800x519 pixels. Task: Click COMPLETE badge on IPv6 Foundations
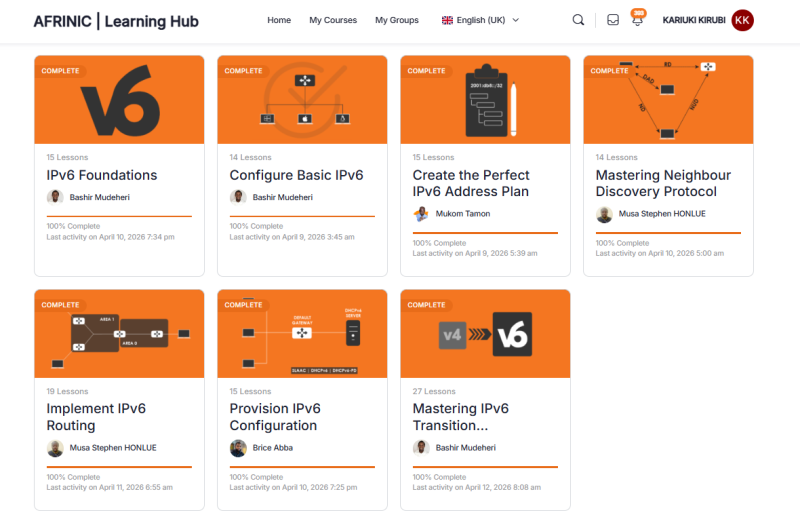[x=60, y=71]
